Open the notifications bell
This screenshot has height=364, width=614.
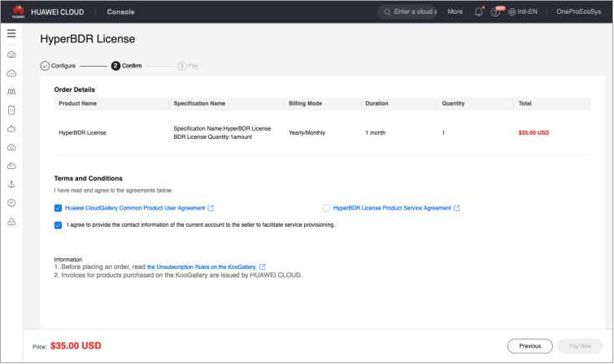pos(478,11)
